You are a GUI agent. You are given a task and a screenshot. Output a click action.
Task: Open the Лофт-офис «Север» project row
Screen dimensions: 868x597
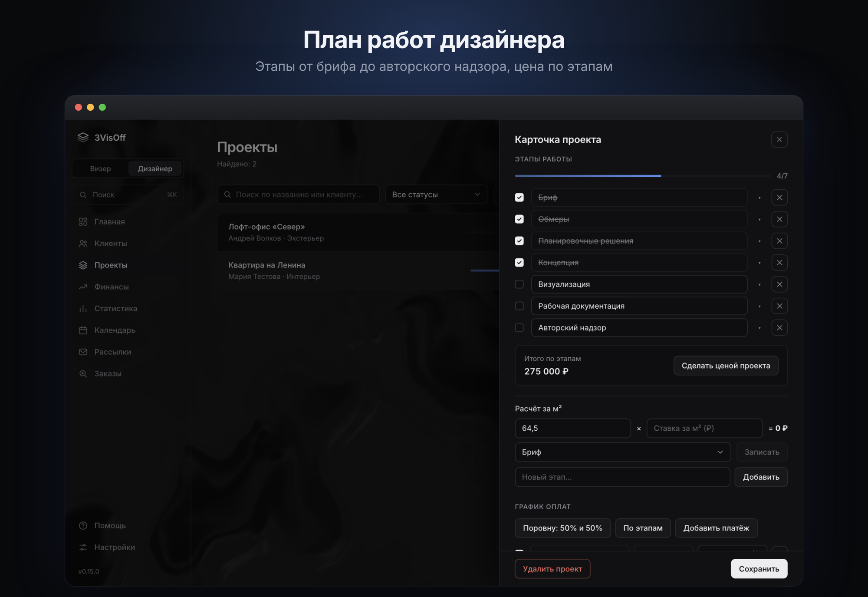pos(358,232)
